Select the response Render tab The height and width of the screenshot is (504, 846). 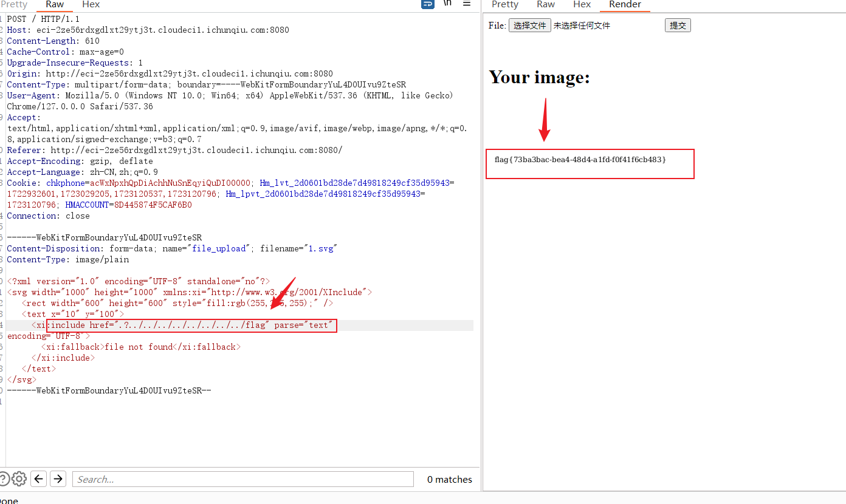point(625,4)
